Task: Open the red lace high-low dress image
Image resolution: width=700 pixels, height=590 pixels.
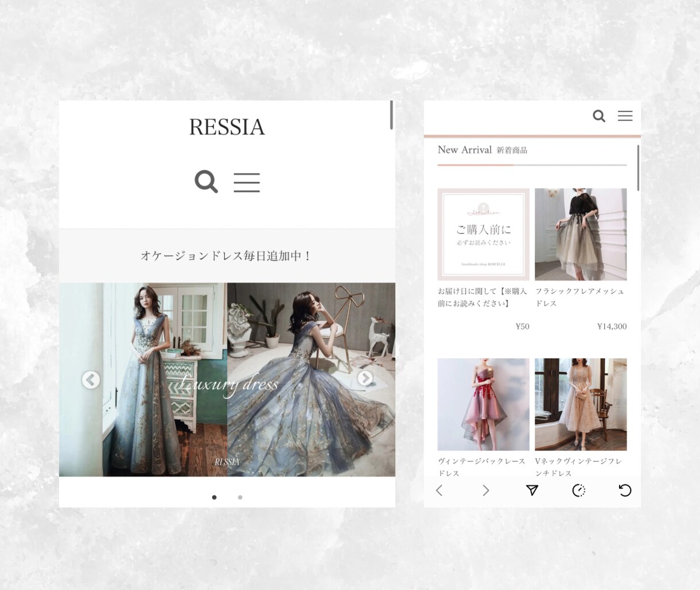Action: [483, 404]
